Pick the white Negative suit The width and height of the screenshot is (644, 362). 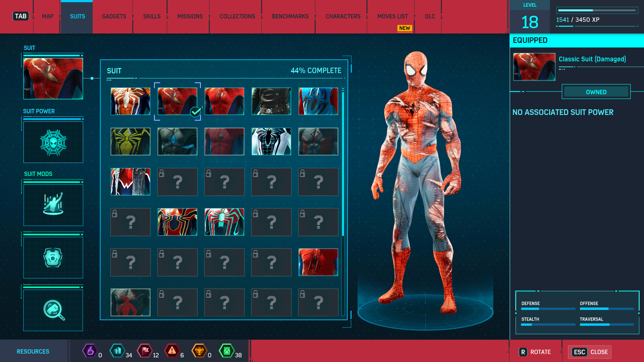click(x=271, y=141)
